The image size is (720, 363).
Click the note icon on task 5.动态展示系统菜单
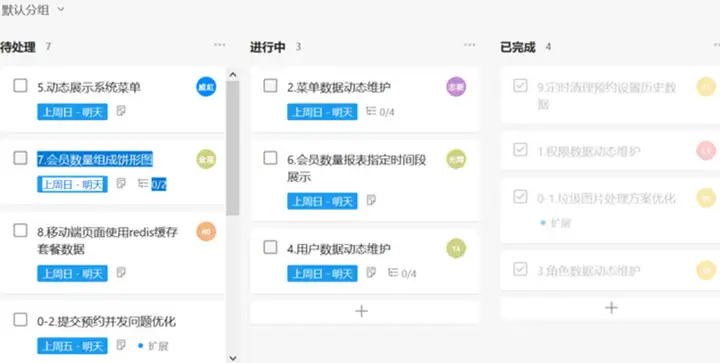[121, 111]
